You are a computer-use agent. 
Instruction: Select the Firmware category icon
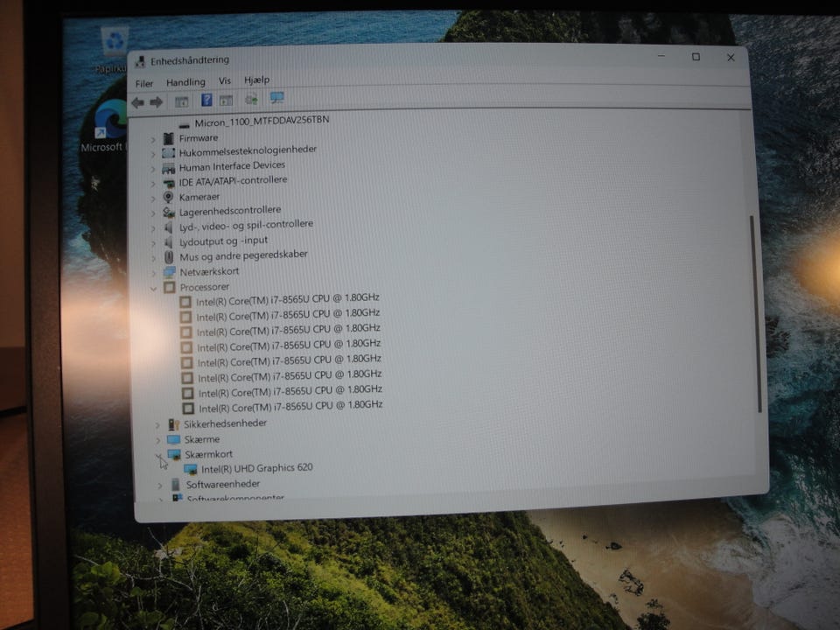tap(168, 139)
